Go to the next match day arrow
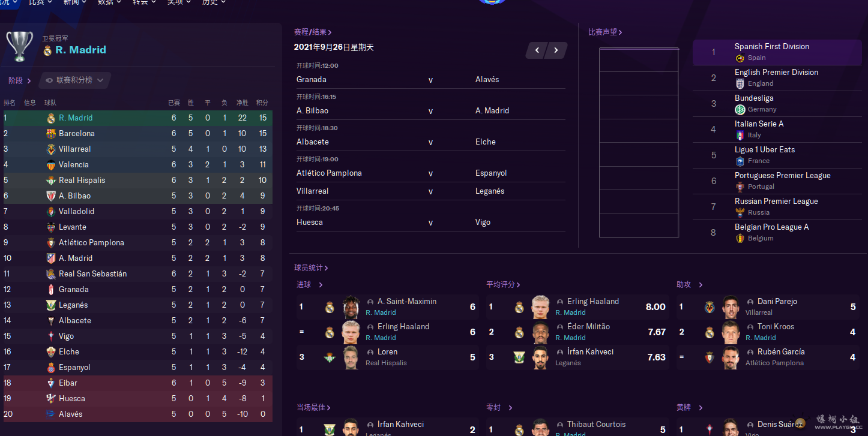 click(x=556, y=50)
